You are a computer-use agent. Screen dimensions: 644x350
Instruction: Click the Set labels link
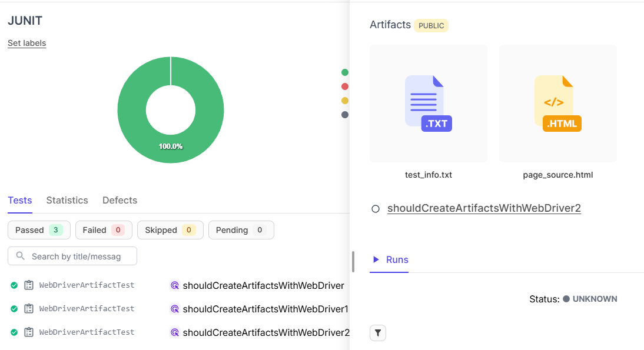[26, 43]
